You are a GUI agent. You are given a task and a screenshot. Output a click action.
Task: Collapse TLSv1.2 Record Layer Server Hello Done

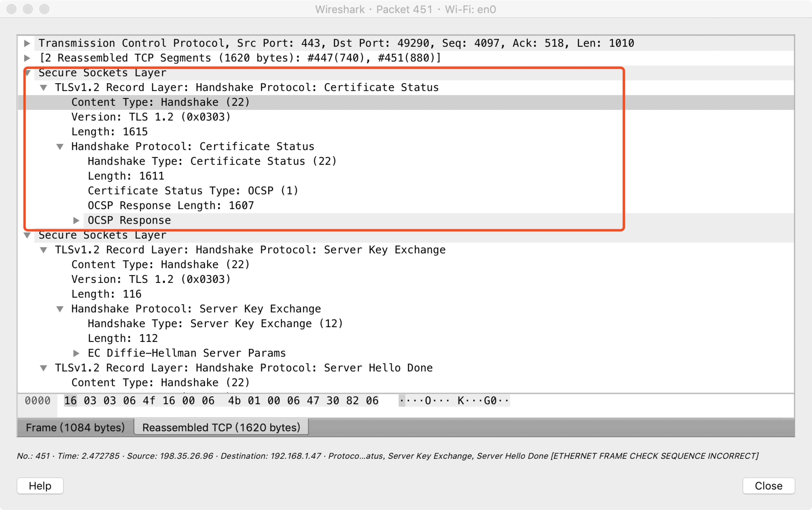point(43,368)
